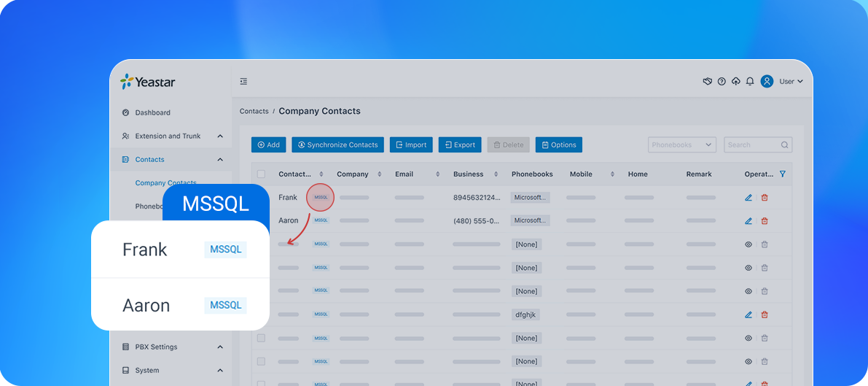Click the greyed Delete button
Screen dimensions: 868x386
tap(508, 144)
